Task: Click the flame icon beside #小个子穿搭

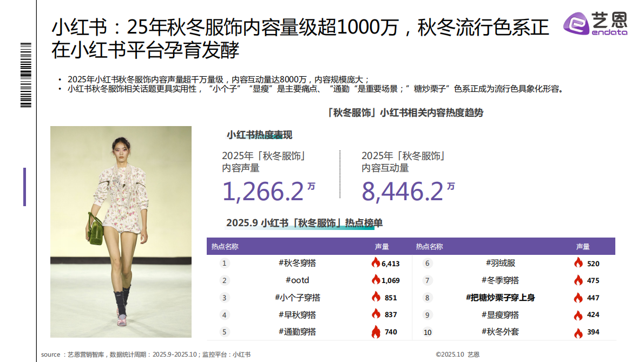Action: tap(375, 297)
